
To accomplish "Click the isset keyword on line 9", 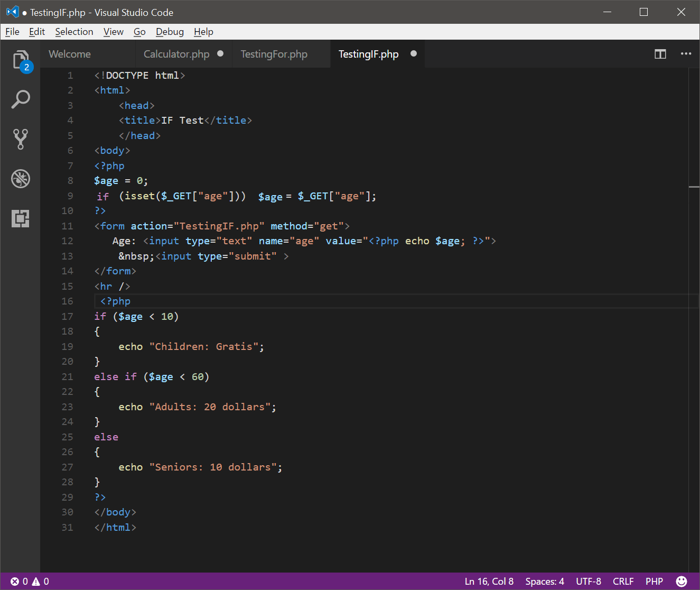I will (140, 196).
